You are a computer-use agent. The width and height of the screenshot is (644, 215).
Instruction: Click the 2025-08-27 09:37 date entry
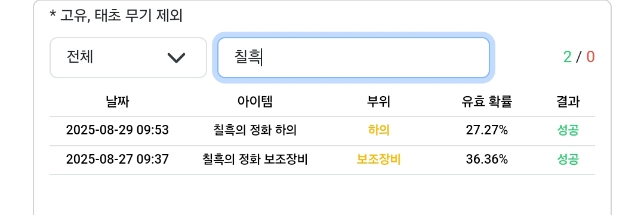pos(117,159)
